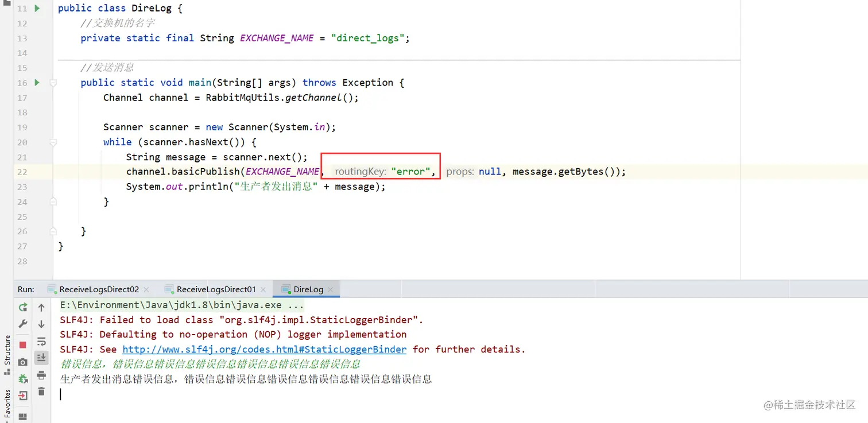The height and width of the screenshot is (423, 868).
Task: Print console output with printer icon
Action: coord(41,375)
